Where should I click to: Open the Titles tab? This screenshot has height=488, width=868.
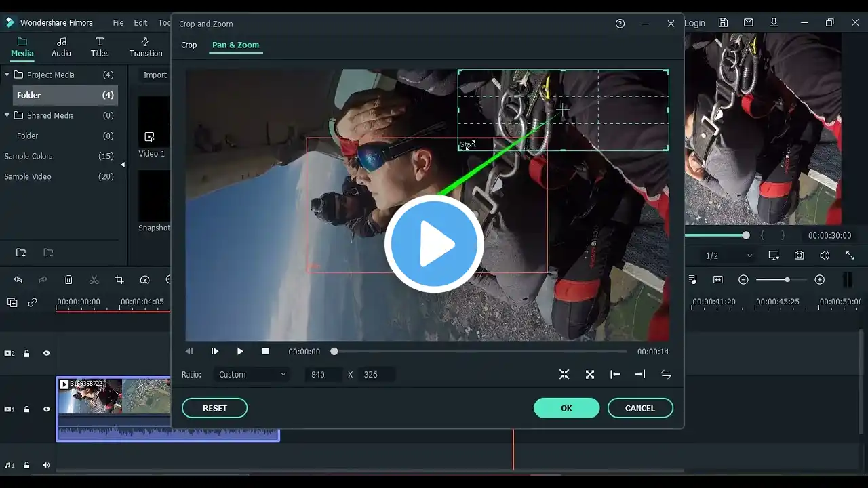[x=100, y=47]
